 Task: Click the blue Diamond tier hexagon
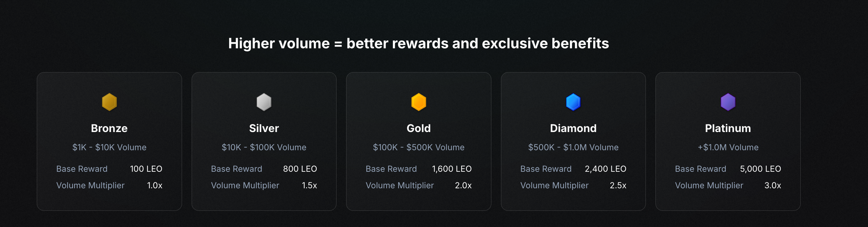573,102
